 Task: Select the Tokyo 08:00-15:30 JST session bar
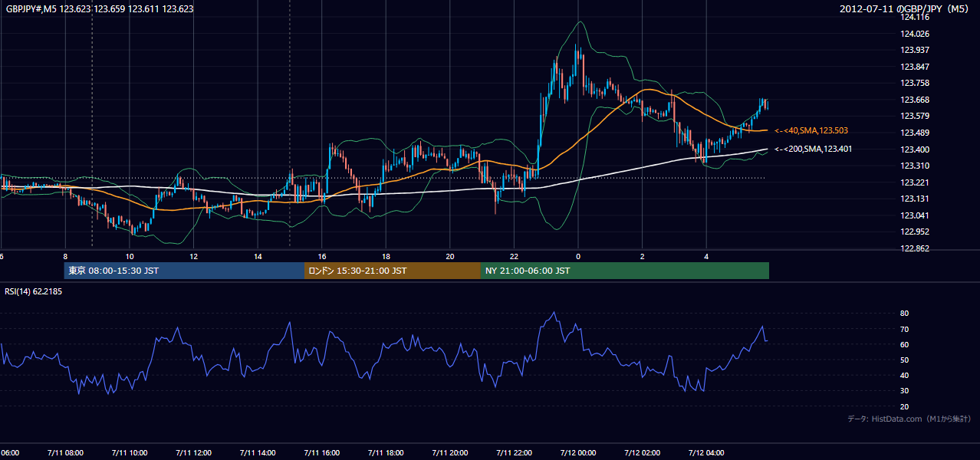(184, 271)
